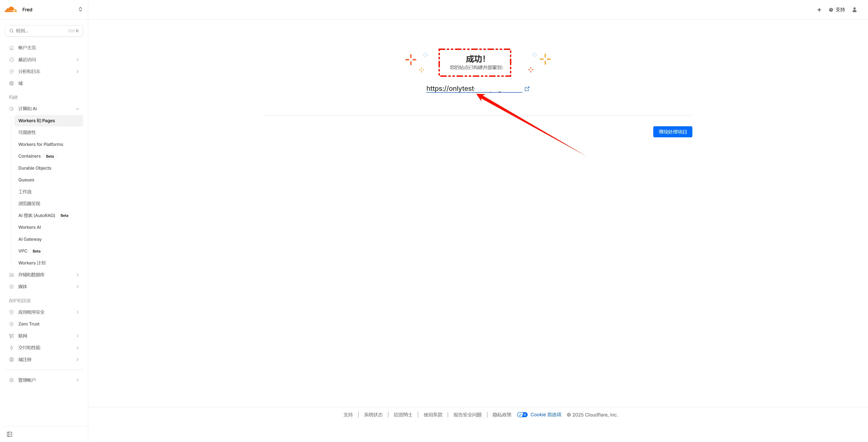This screenshot has width=868, height=442.
Task: Click the 域 globe sidebar item
Action: point(20,84)
